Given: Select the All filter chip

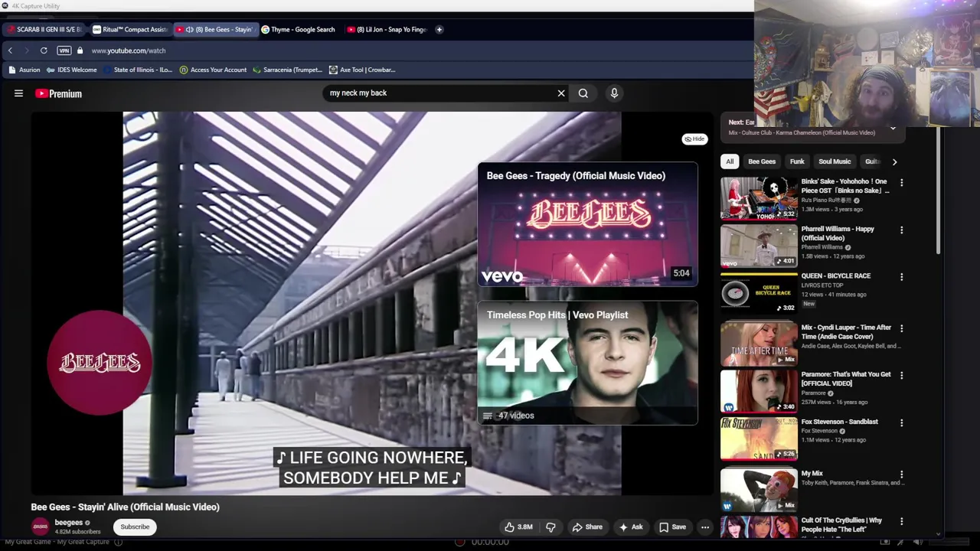Looking at the screenshot, I should coord(730,161).
